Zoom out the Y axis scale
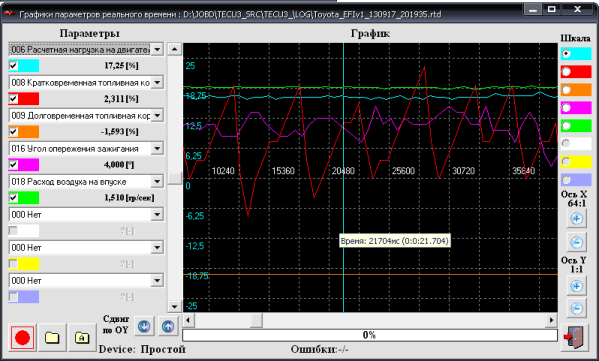The height and width of the screenshot is (361, 599). [576, 308]
